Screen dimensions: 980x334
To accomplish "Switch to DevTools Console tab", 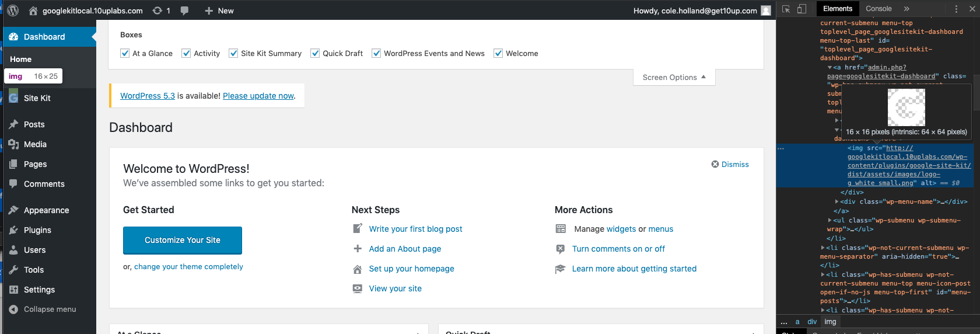I will click(x=878, y=9).
